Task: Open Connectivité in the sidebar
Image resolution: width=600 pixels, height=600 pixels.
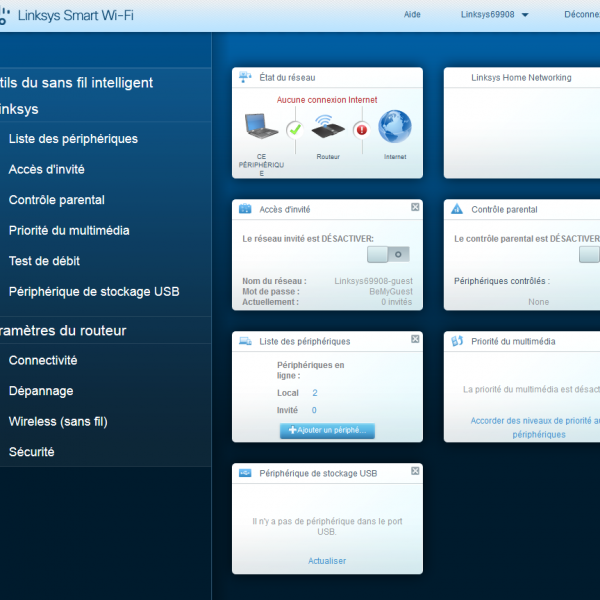Action: point(43,360)
